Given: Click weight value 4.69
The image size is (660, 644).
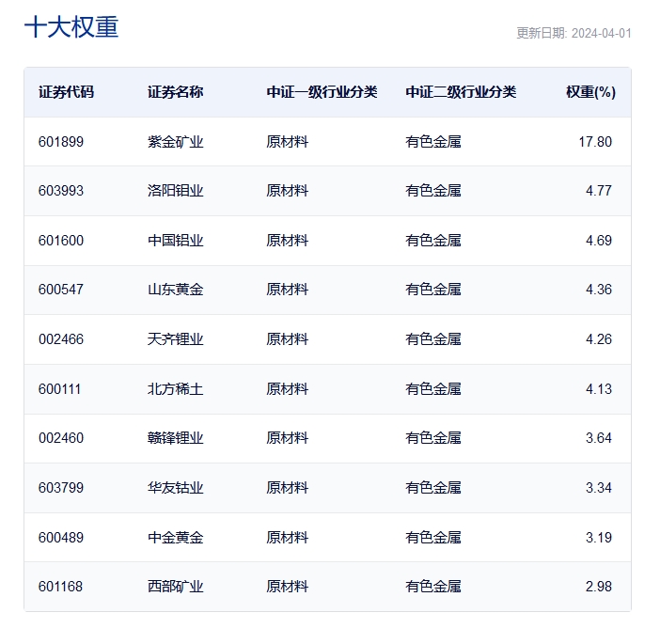Looking at the screenshot, I should click(x=599, y=241).
